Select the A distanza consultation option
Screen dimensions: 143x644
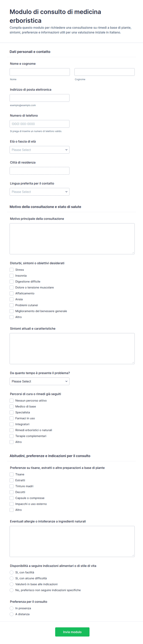(x=12, y=614)
